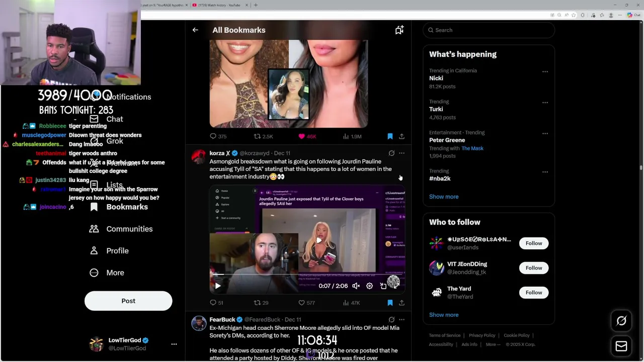
Task: Follow the @userIands account
Action: click(534, 243)
